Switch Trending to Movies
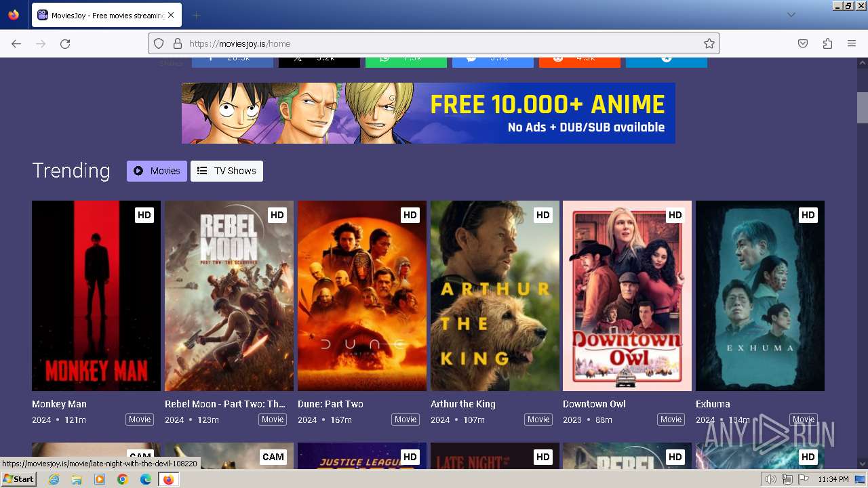The width and height of the screenshot is (868, 488). 157,171
